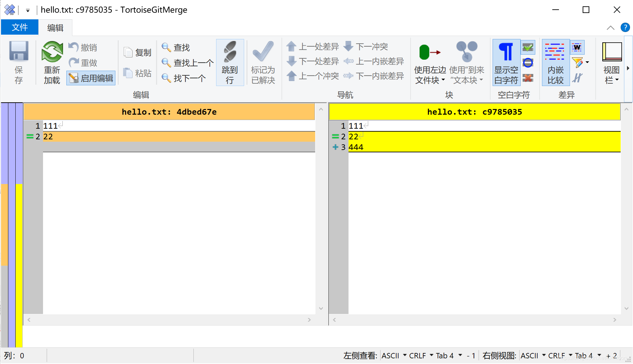
Task: Click left pane vertical scroll-down arrow
Action: tap(321, 308)
